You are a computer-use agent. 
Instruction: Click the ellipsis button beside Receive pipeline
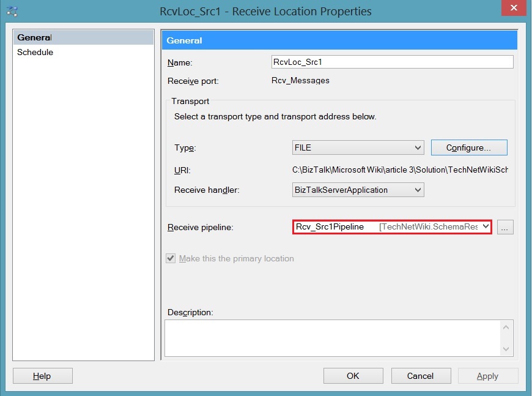pos(505,227)
